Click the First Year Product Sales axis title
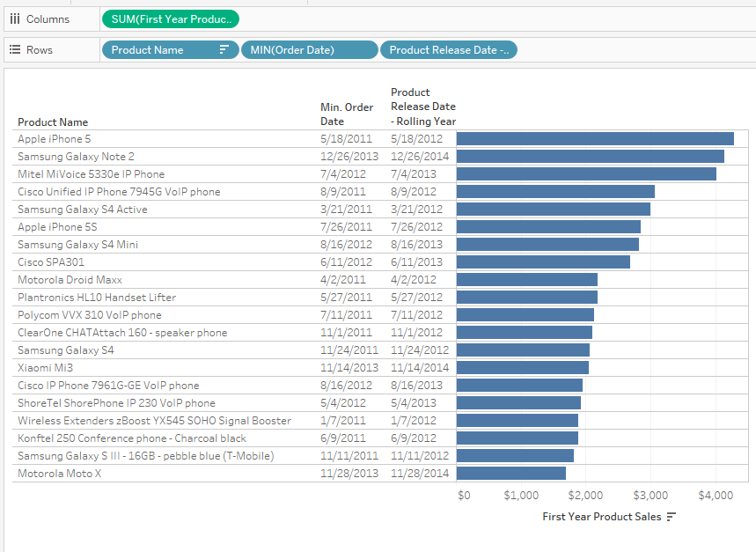The height and width of the screenshot is (552, 756). click(x=602, y=517)
